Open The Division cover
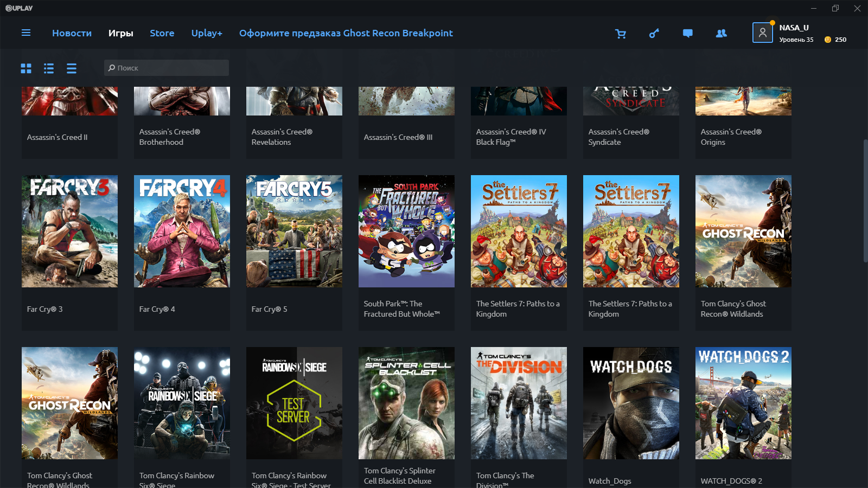 click(519, 403)
